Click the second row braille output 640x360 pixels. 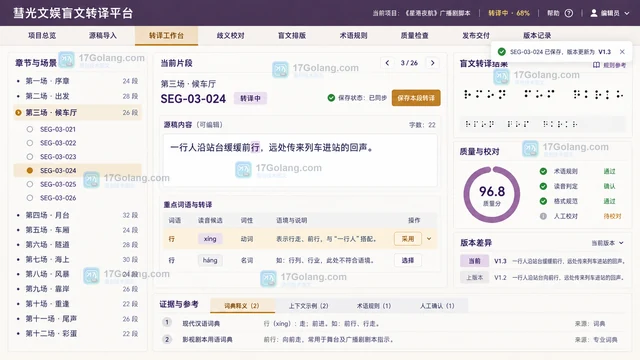[522, 124]
